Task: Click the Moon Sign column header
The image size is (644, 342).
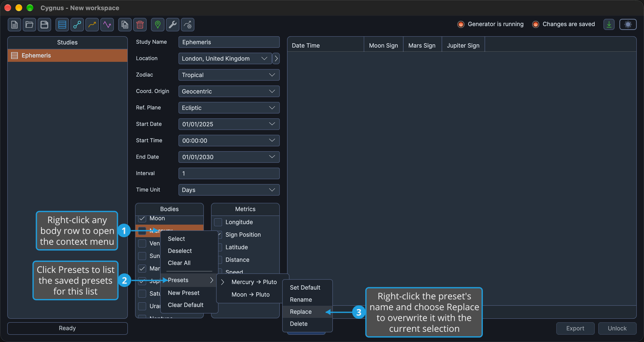Action: (x=384, y=45)
